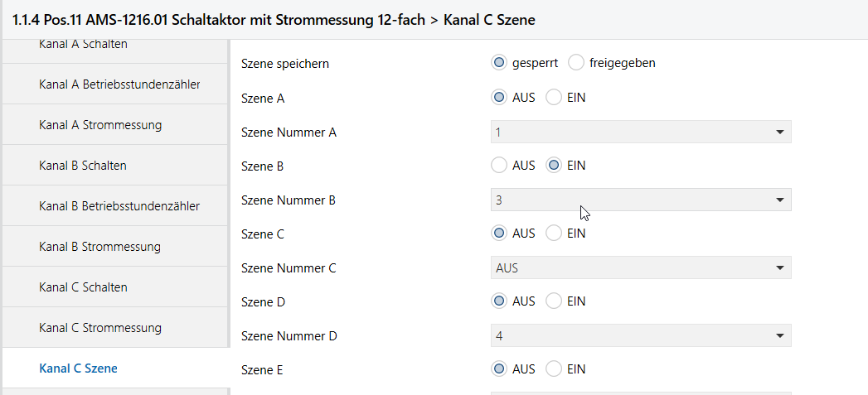Set Szene D to EIN
The height and width of the screenshot is (395, 868).
coord(554,301)
